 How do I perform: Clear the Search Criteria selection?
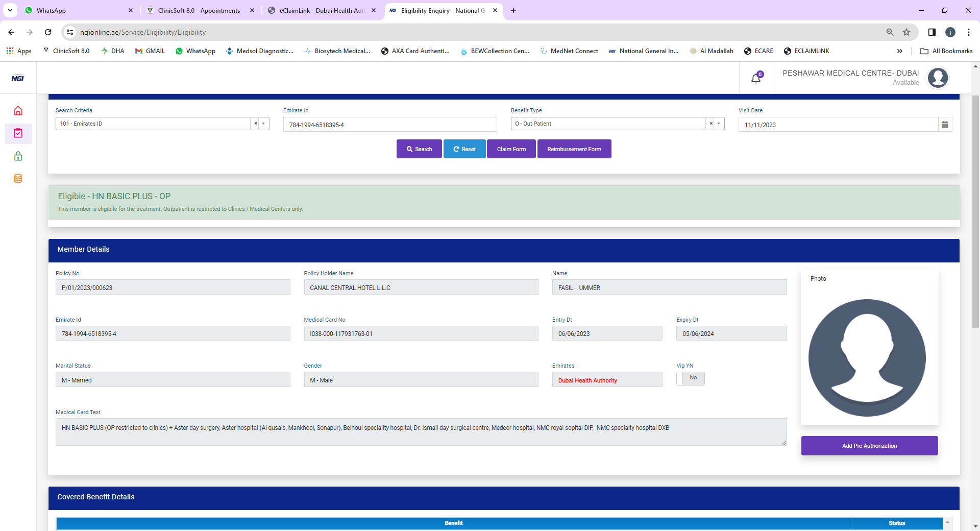(x=256, y=124)
